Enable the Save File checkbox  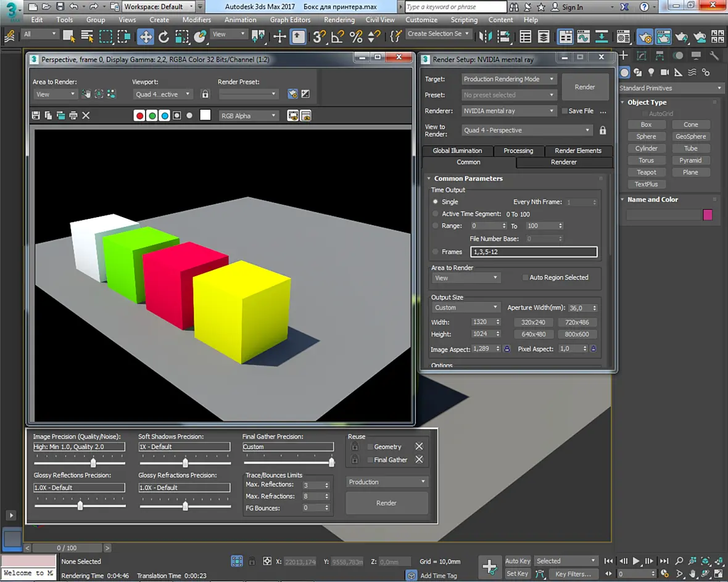(x=565, y=111)
